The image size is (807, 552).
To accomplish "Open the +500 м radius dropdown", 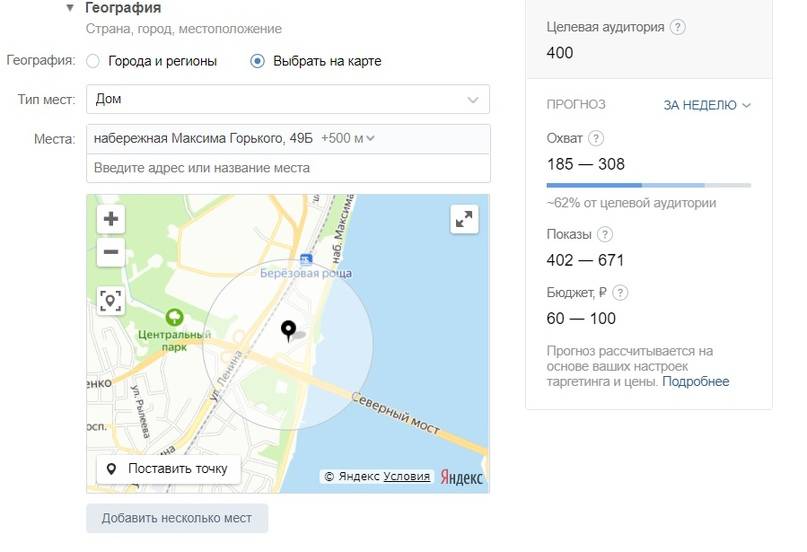I will [x=351, y=138].
